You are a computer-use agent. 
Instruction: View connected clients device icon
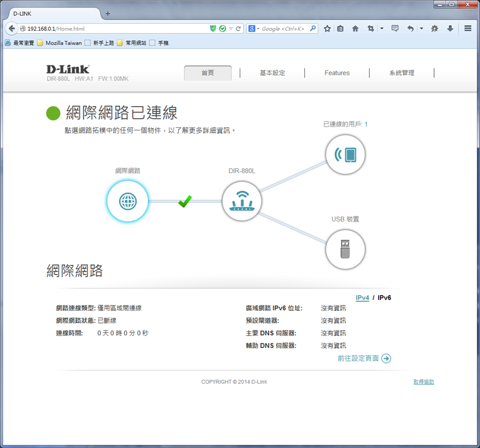pos(345,155)
